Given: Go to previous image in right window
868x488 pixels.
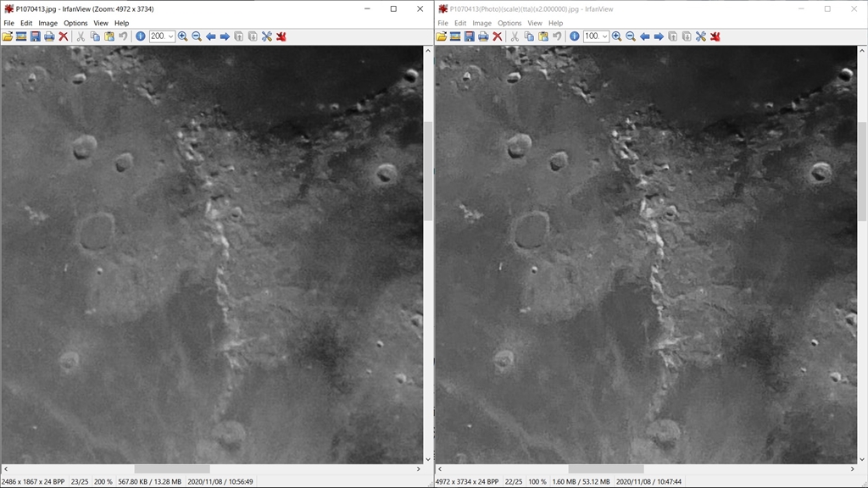Looking at the screenshot, I should 644,36.
